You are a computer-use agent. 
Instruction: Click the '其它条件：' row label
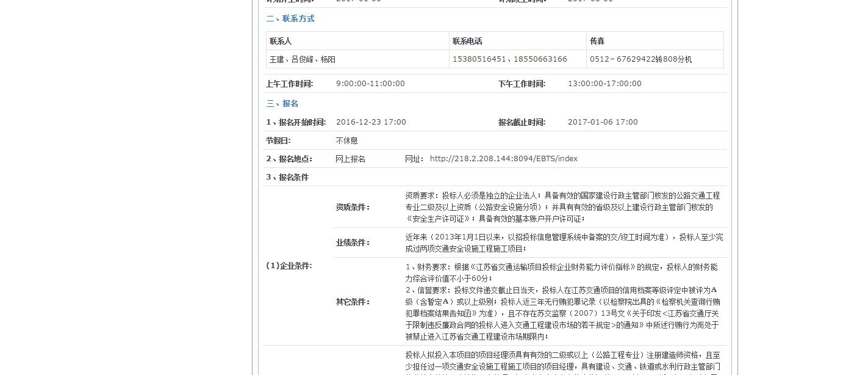353,302
